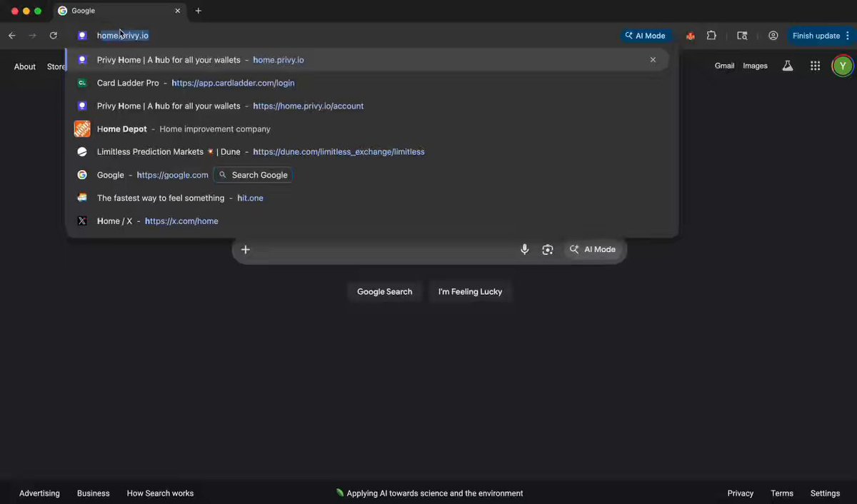Open a new tab with plus button
The height and width of the screenshot is (504, 857).
(199, 11)
